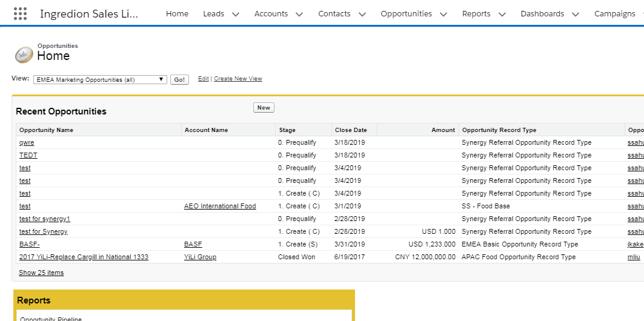Click the Create New View link
This screenshot has width=644, height=321.
click(238, 79)
